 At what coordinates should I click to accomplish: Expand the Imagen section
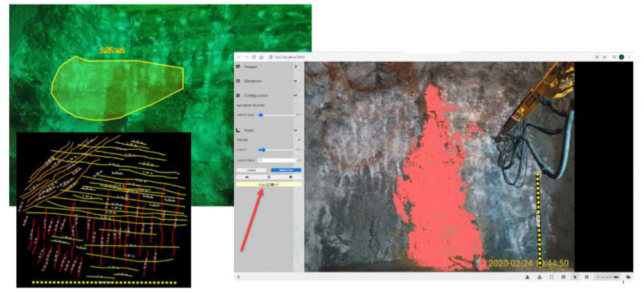(296, 67)
